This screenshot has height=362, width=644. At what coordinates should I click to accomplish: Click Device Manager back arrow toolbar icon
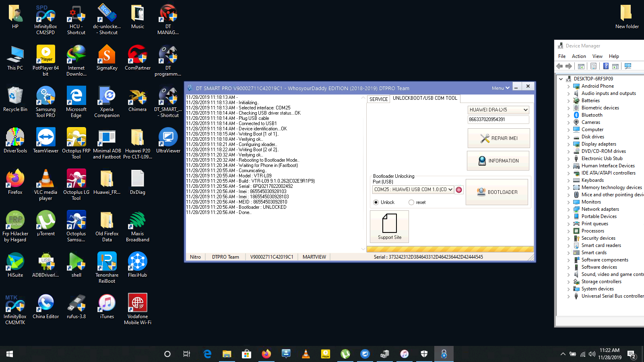559,66
